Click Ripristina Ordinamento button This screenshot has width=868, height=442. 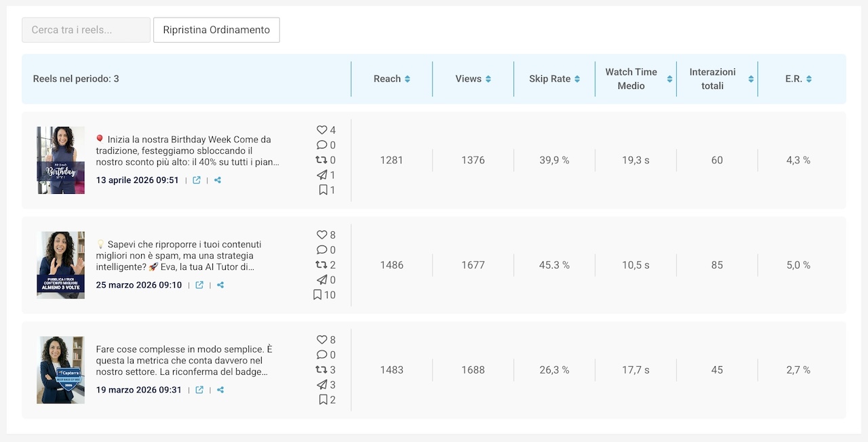click(216, 30)
